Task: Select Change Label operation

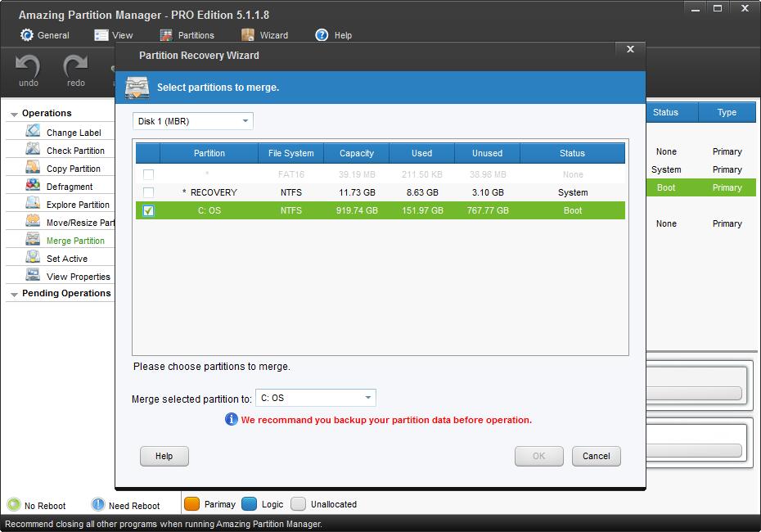Action: tap(74, 133)
